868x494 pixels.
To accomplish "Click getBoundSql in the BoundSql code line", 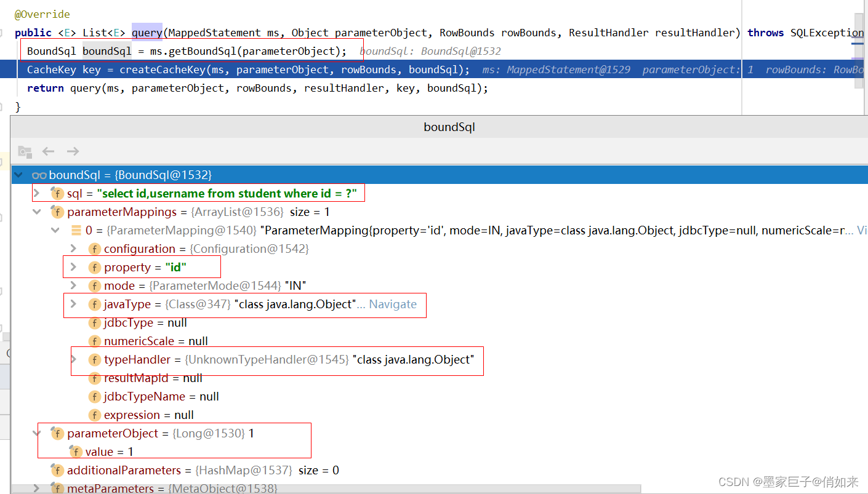I will coord(201,51).
